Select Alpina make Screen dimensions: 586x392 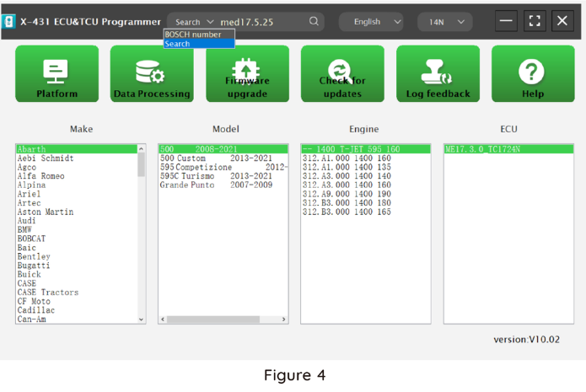pyautogui.click(x=77, y=185)
